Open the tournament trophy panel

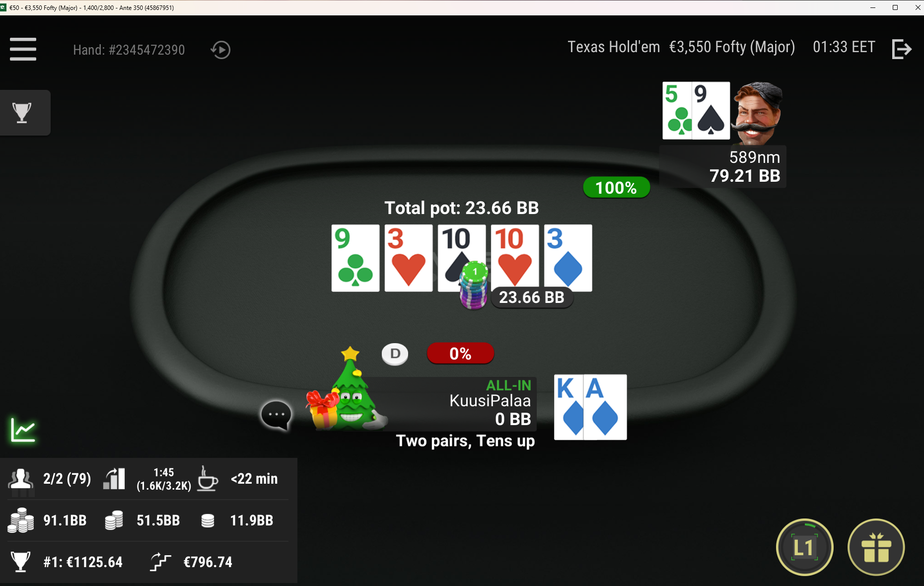click(x=22, y=113)
